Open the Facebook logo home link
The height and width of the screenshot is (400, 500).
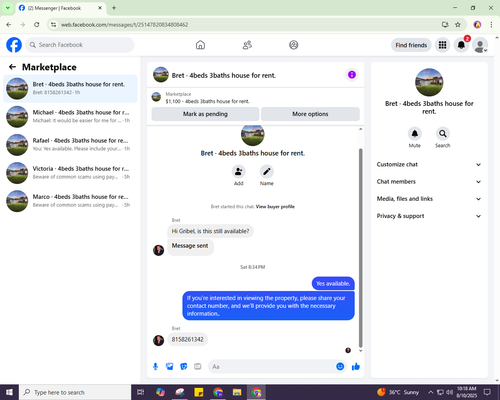pyautogui.click(x=14, y=45)
